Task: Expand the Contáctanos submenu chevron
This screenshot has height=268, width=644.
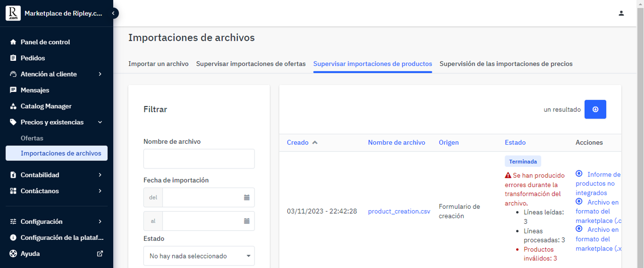Action: click(x=100, y=191)
